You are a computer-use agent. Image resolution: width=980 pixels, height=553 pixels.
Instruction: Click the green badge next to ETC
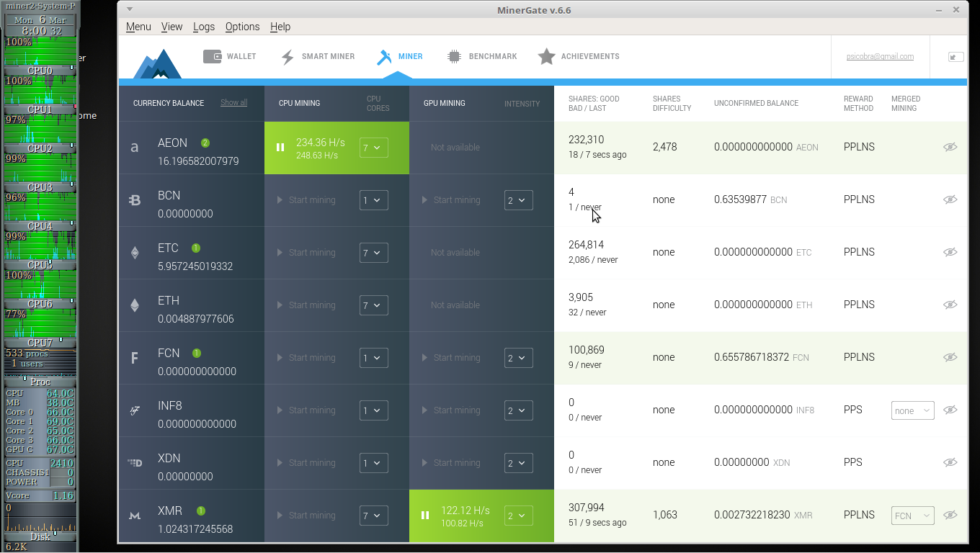196,248
